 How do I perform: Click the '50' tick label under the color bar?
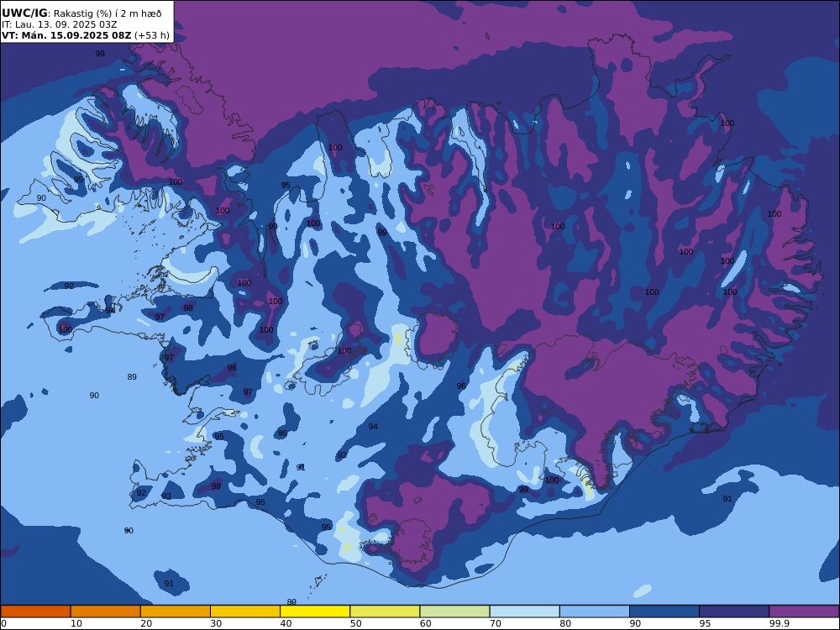coord(355,623)
